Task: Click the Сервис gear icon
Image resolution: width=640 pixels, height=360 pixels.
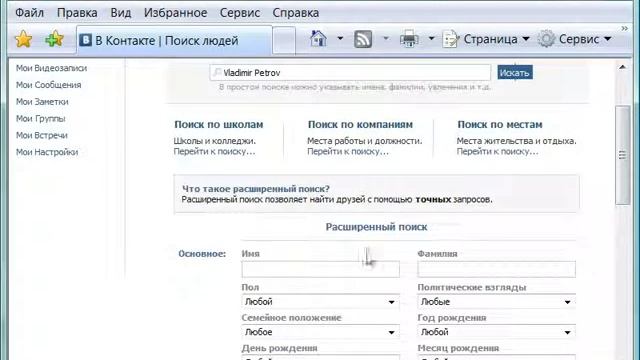Action: (x=546, y=39)
